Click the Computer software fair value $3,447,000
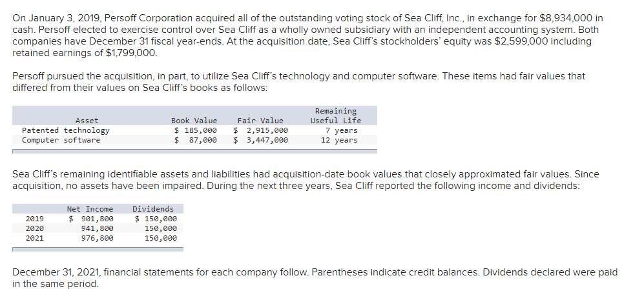644x289 pixels. (x=261, y=140)
